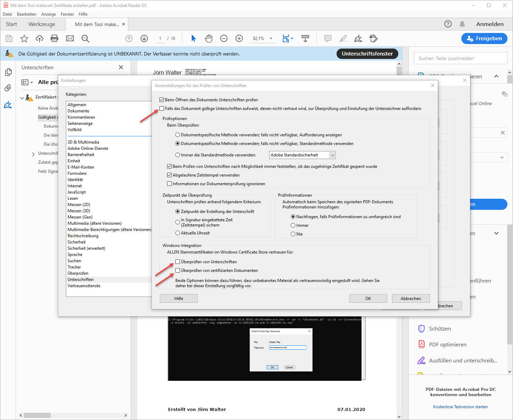This screenshot has height=420, width=513.
Task: Select the Hand pan tool
Action: click(x=208, y=38)
